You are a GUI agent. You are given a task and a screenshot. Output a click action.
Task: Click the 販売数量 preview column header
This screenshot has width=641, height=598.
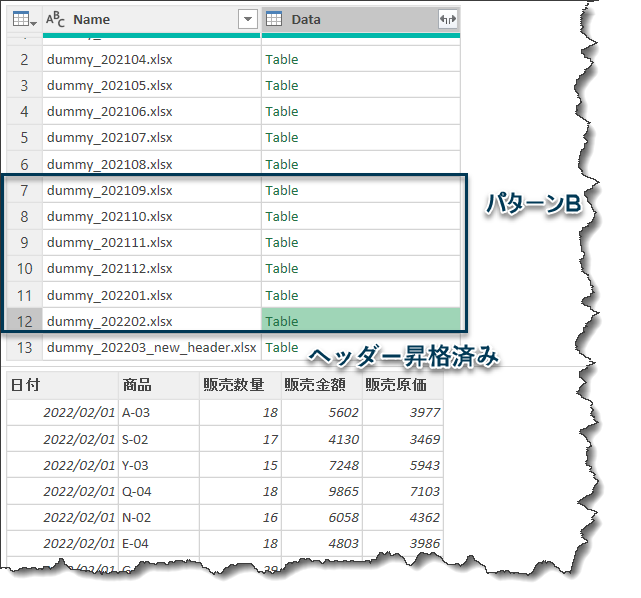[240, 385]
